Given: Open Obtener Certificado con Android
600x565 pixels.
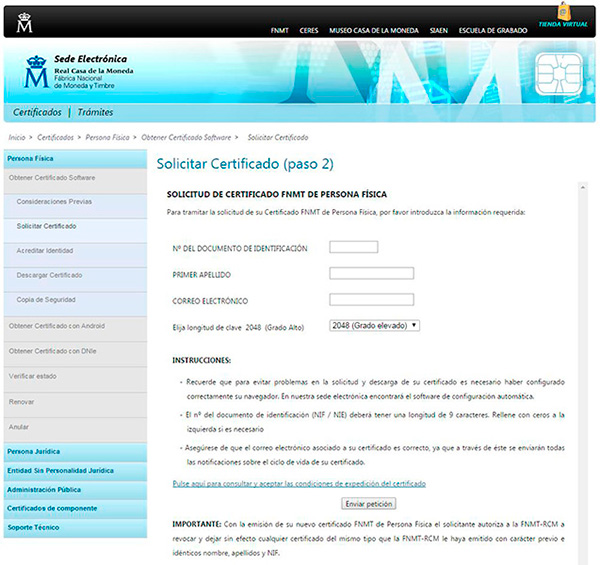Looking at the screenshot, I should [75, 329].
